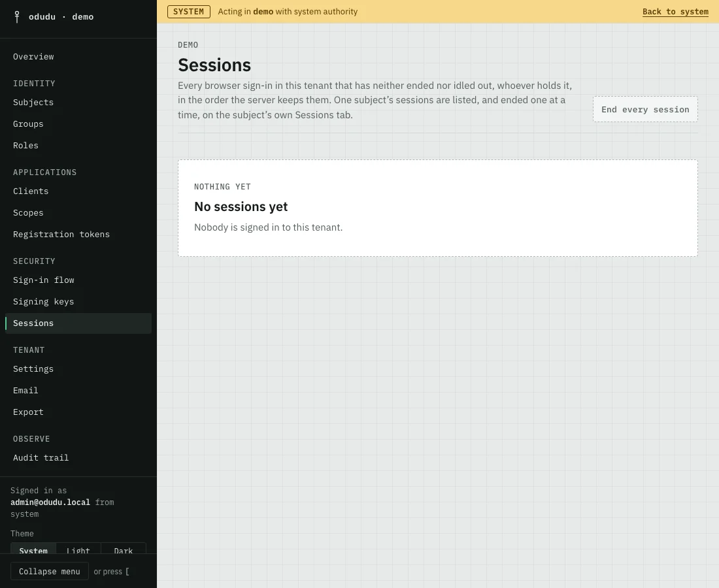Click the DEMO breadcrumb label

pos(188,45)
